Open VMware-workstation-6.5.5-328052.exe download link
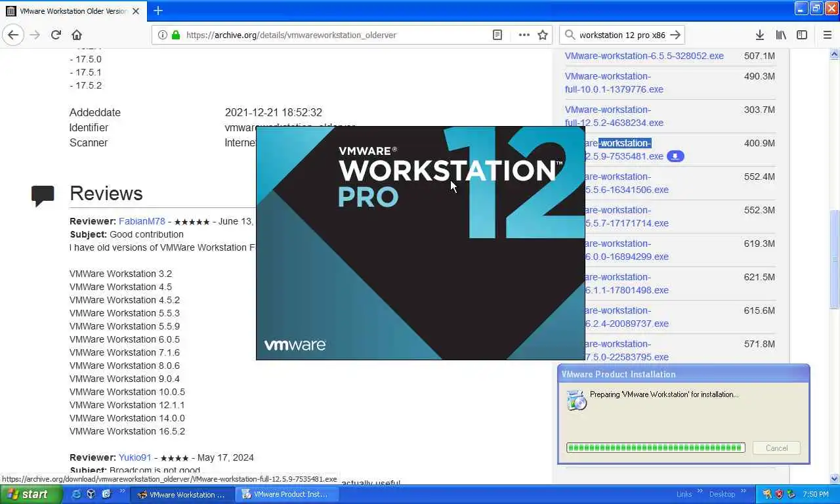 pyautogui.click(x=644, y=56)
